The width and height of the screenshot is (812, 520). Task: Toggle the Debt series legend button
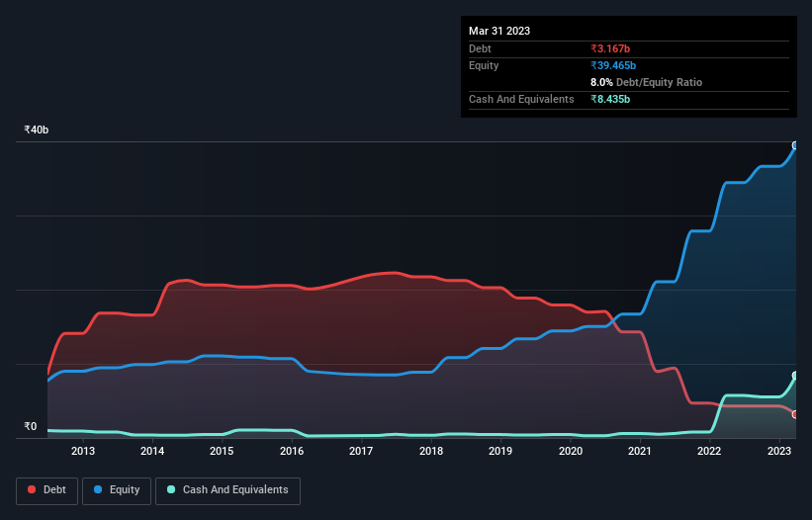pos(46,490)
